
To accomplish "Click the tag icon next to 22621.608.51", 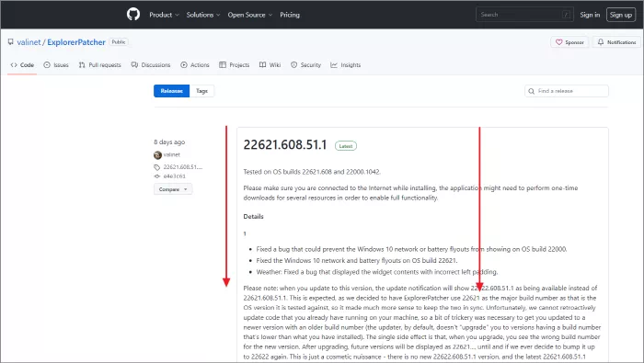I will click(x=157, y=167).
